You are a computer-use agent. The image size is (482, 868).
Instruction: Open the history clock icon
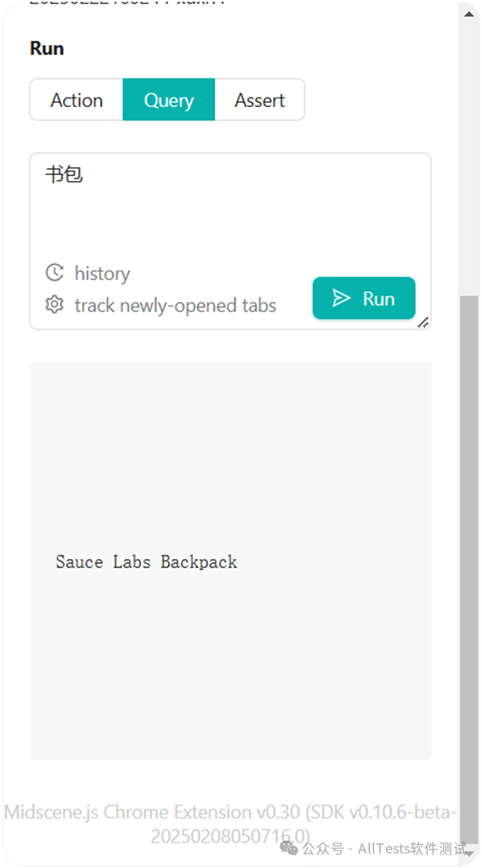[x=54, y=273]
